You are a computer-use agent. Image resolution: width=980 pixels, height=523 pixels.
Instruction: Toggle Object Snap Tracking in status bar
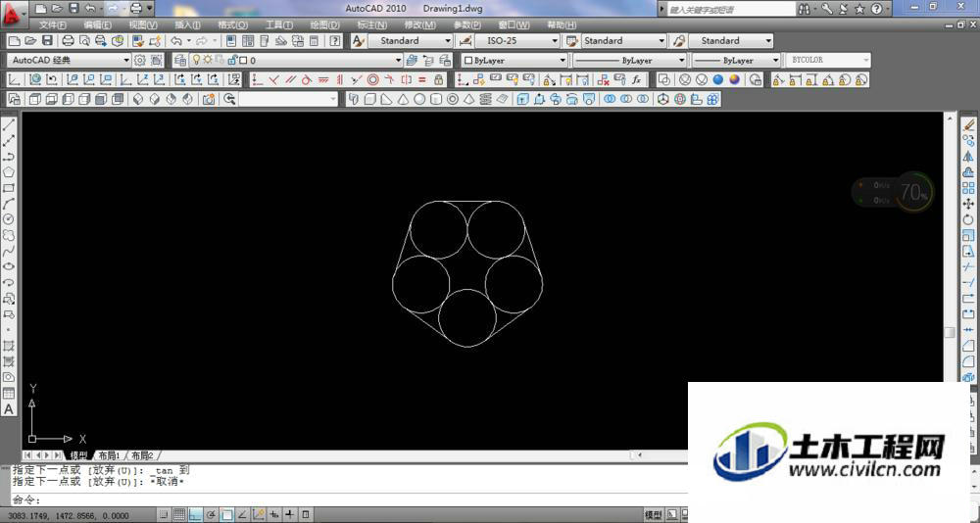(x=242, y=515)
